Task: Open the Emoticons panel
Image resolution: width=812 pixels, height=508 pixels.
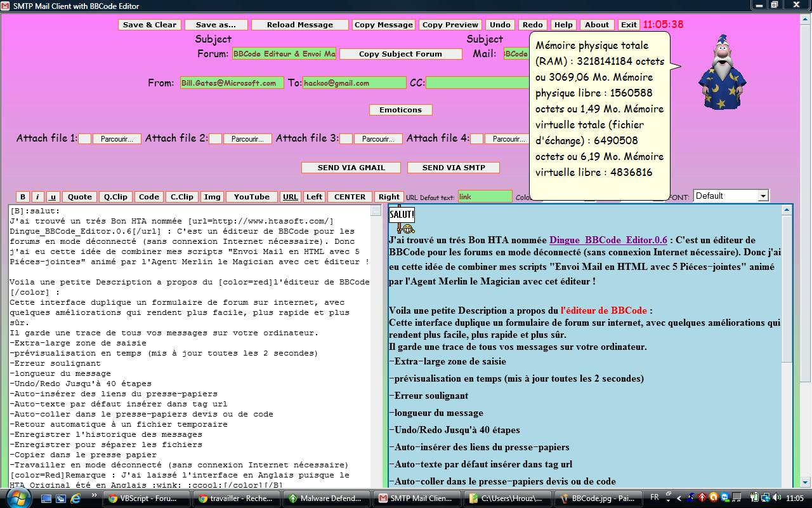Action: (x=400, y=110)
